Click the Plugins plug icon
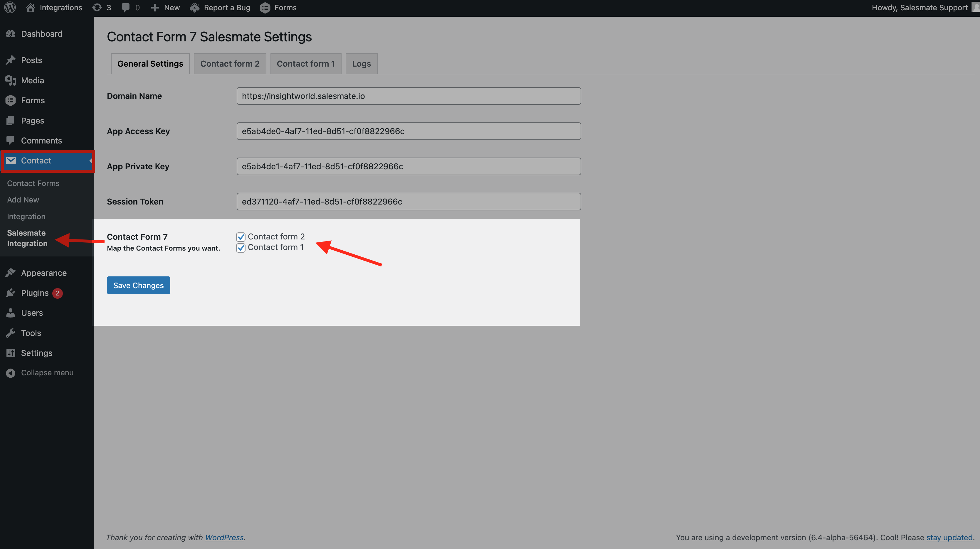This screenshot has height=549, width=980. 11,293
